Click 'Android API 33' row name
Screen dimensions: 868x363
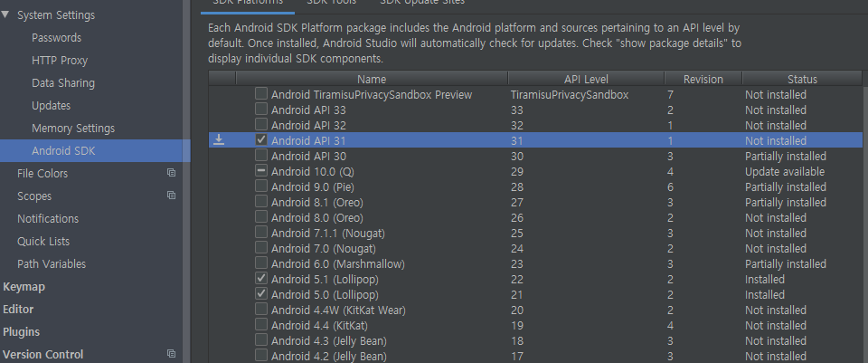coord(308,110)
